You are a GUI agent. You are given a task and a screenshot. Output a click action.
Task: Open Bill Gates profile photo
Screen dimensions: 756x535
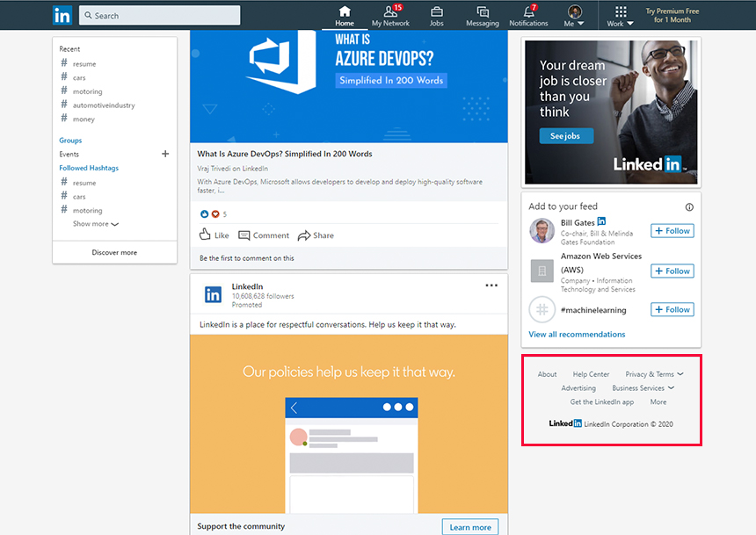542,231
